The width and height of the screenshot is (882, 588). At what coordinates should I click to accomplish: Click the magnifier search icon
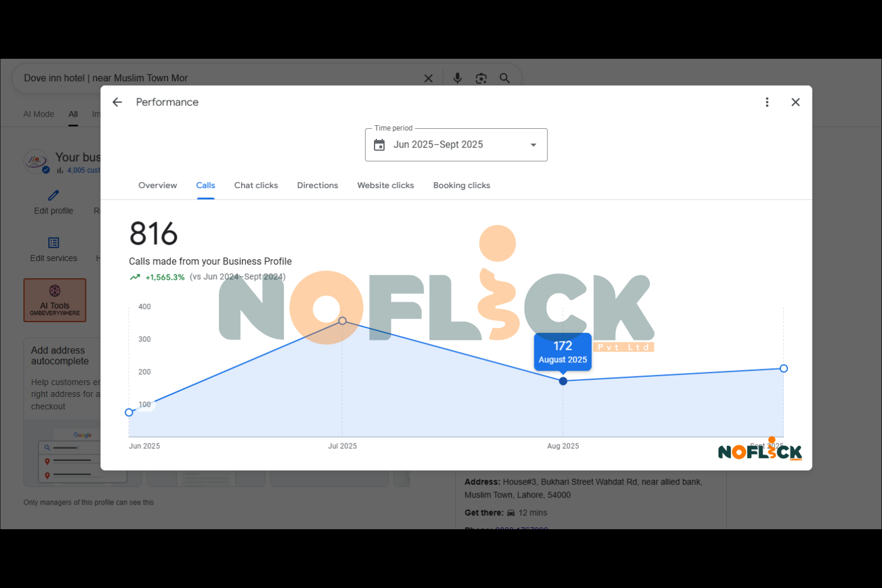[x=505, y=78]
